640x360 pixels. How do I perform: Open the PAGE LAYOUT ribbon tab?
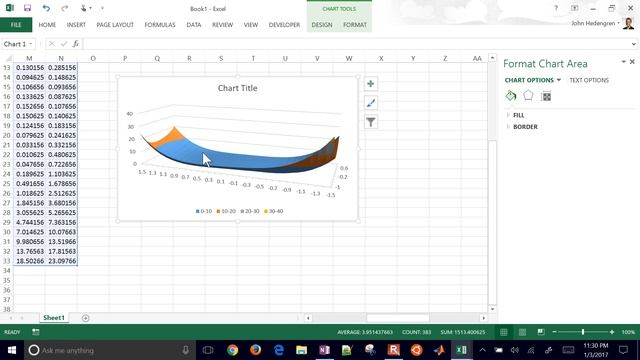115,25
